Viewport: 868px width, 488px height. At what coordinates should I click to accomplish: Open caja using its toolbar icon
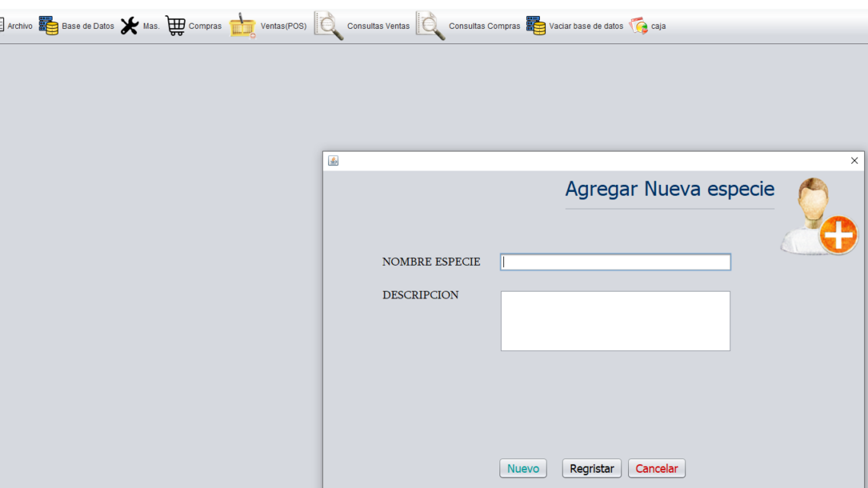(x=640, y=24)
